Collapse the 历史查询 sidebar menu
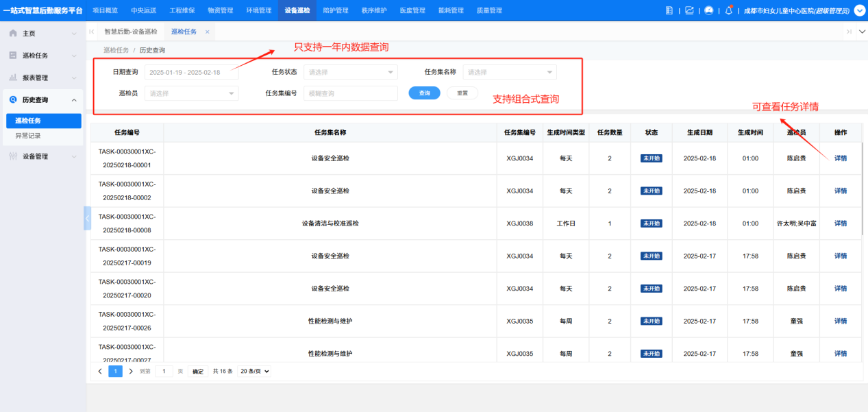 tap(74, 100)
